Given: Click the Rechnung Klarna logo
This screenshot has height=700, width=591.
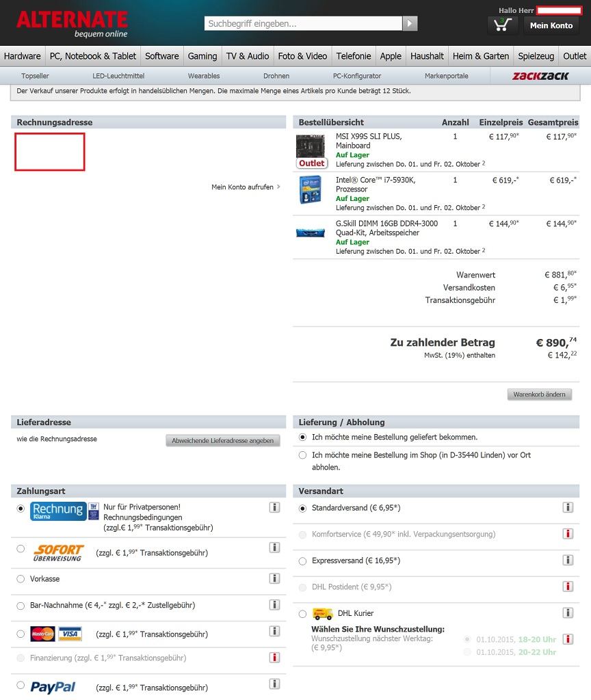Looking at the screenshot, I should (58, 511).
